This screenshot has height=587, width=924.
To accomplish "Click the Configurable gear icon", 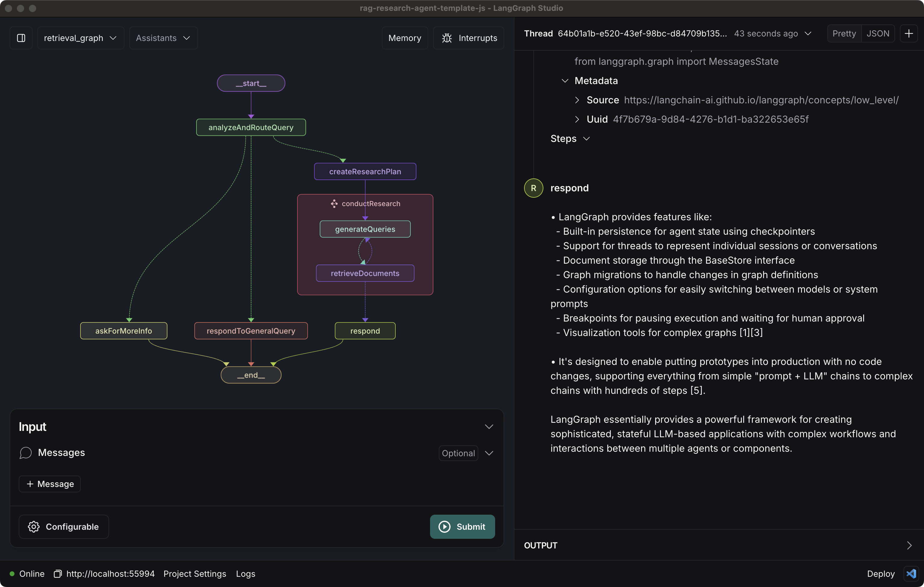I will 34,527.
